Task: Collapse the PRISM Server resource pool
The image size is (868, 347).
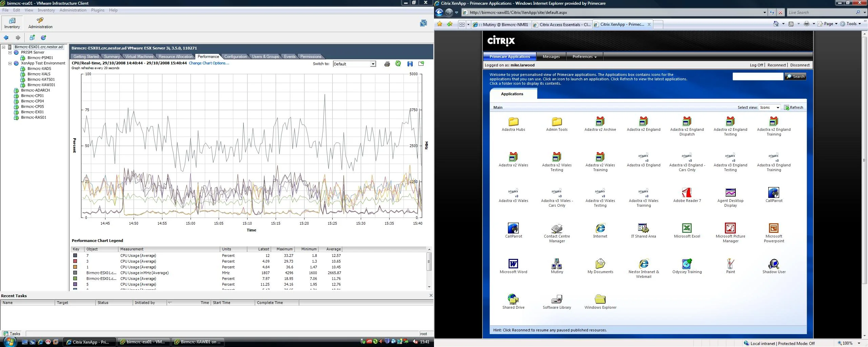Action: [10, 53]
